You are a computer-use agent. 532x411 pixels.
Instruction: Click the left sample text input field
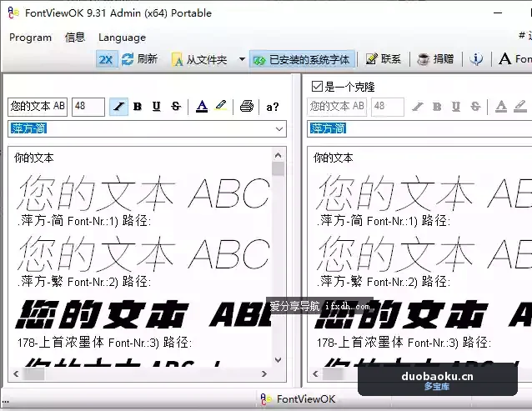tap(38, 107)
